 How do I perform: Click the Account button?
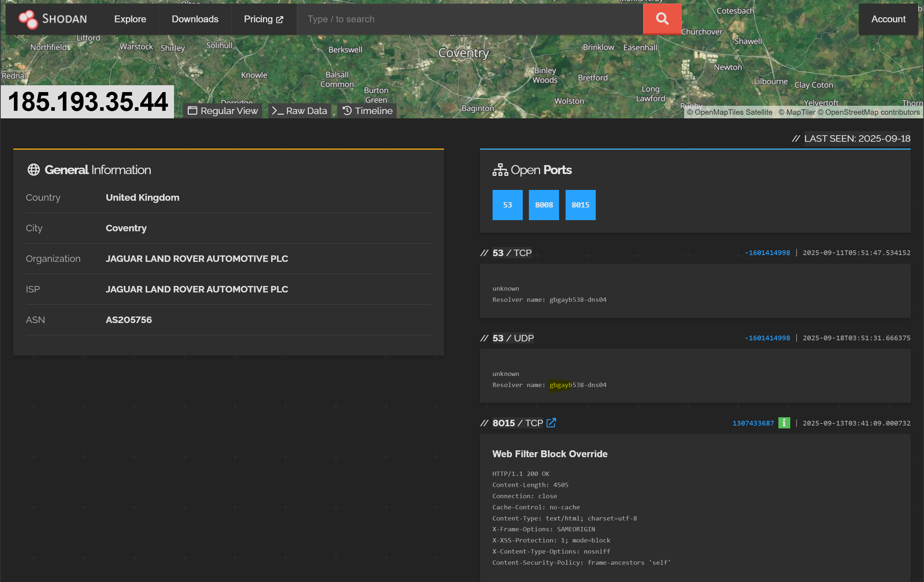[888, 19]
